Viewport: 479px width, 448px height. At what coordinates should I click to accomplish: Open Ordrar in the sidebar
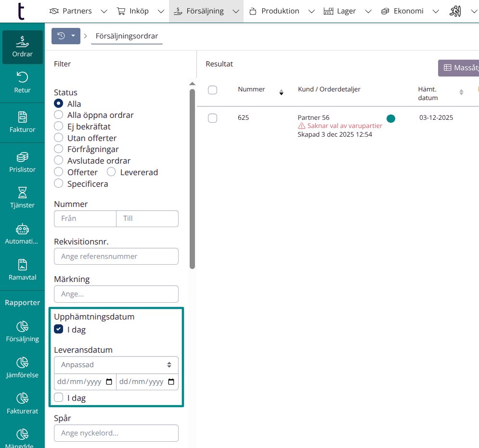[x=22, y=47]
